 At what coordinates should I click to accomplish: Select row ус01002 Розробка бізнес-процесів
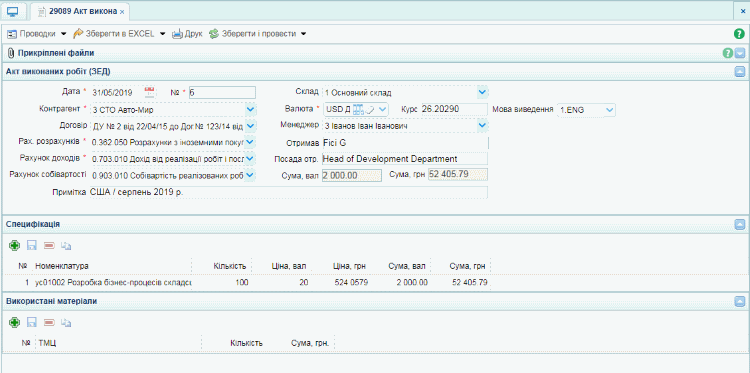tap(113, 283)
